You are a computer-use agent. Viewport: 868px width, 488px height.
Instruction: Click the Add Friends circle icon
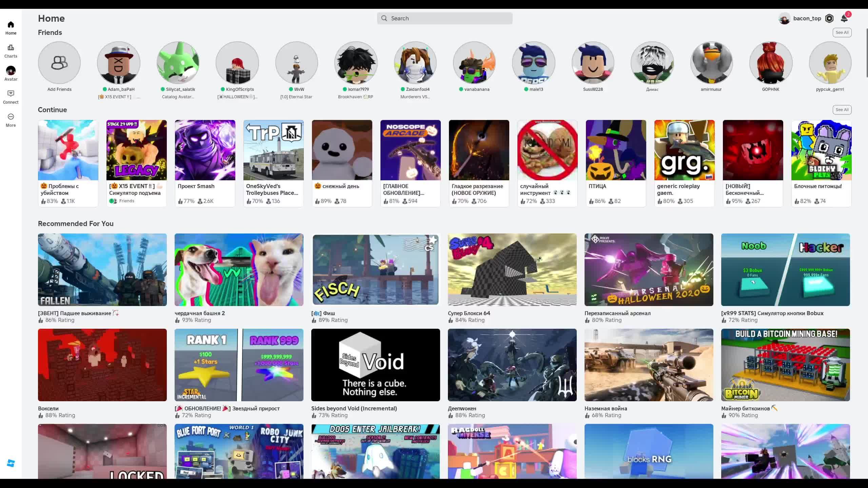[59, 63]
